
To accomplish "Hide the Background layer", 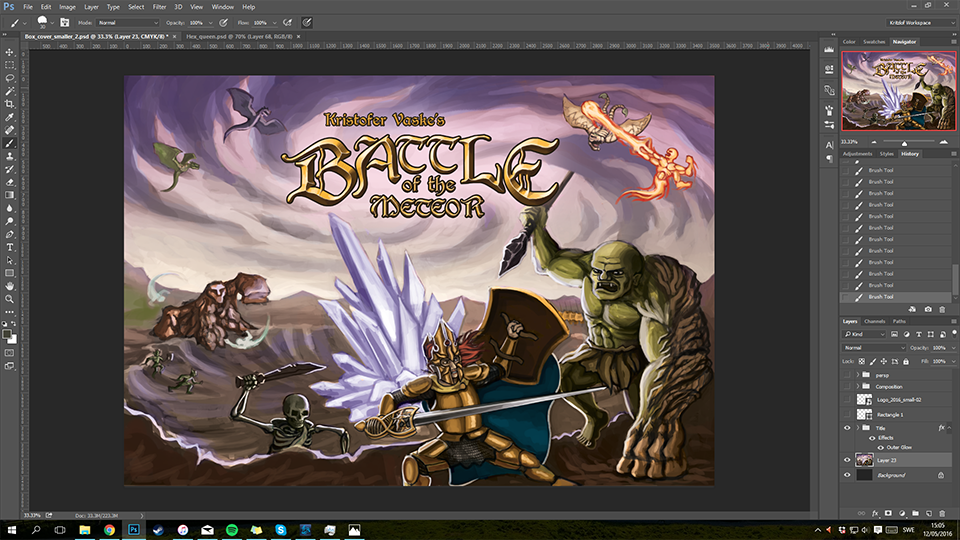I will (x=847, y=475).
